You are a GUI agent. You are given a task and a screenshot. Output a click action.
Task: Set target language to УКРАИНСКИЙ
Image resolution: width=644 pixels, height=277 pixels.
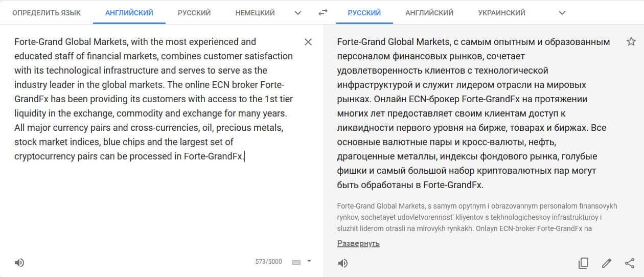[x=501, y=13]
